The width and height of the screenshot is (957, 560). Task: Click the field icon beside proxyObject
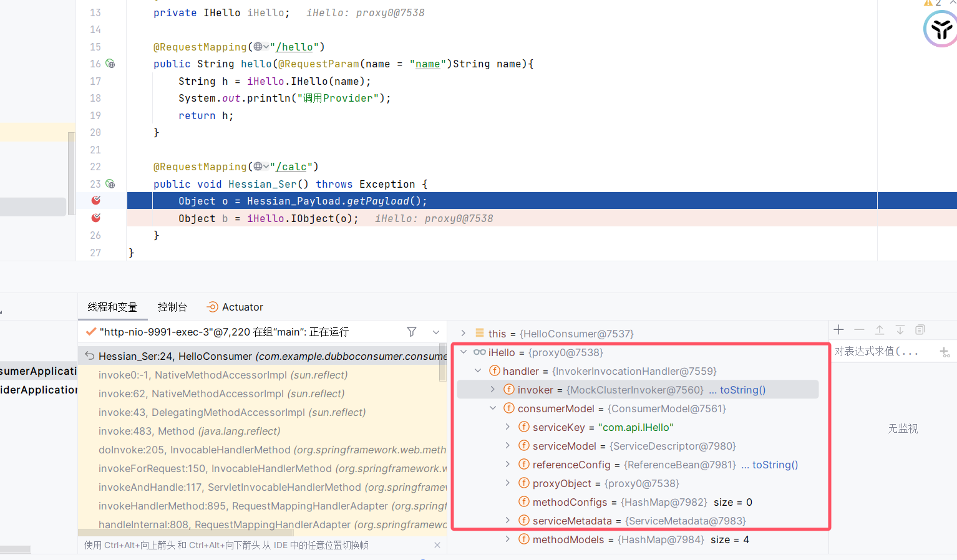tap(524, 483)
